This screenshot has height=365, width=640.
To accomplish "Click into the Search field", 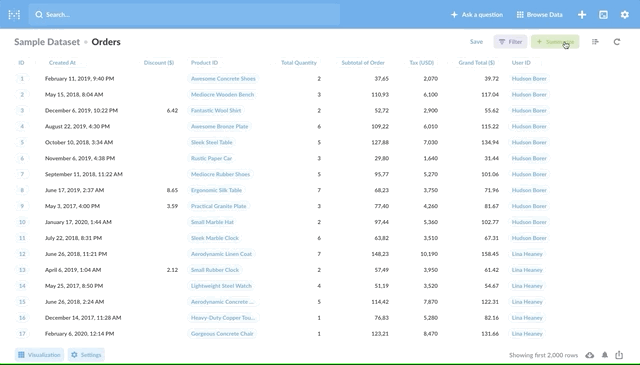I will [x=184, y=15].
